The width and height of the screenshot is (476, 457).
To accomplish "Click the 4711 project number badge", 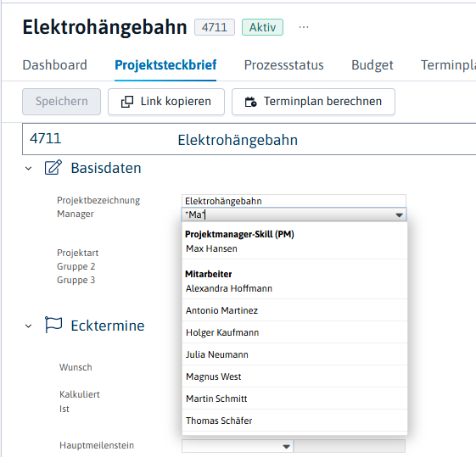I will click(x=215, y=27).
